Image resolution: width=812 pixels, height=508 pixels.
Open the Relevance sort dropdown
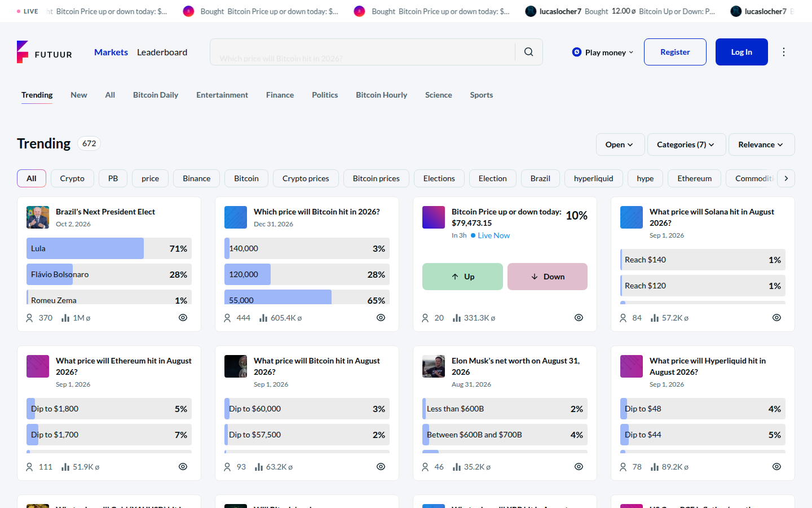coord(761,144)
